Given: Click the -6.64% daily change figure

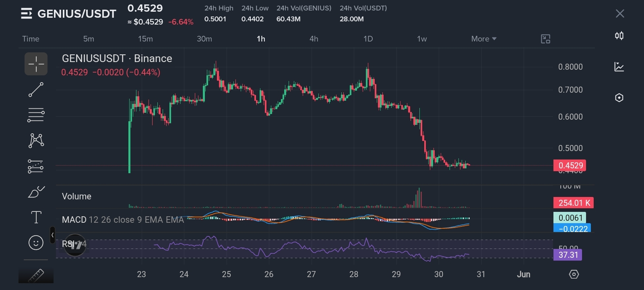Looking at the screenshot, I should [x=181, y=22].
